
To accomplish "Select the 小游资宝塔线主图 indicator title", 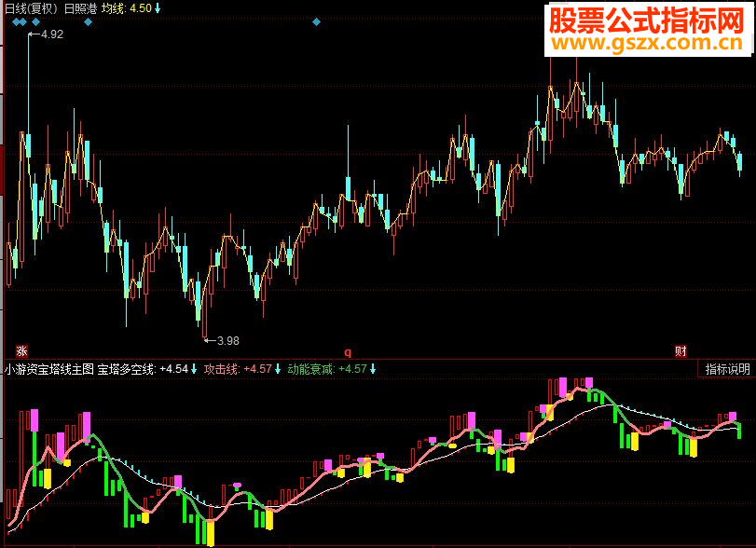I will pos(49,369).
